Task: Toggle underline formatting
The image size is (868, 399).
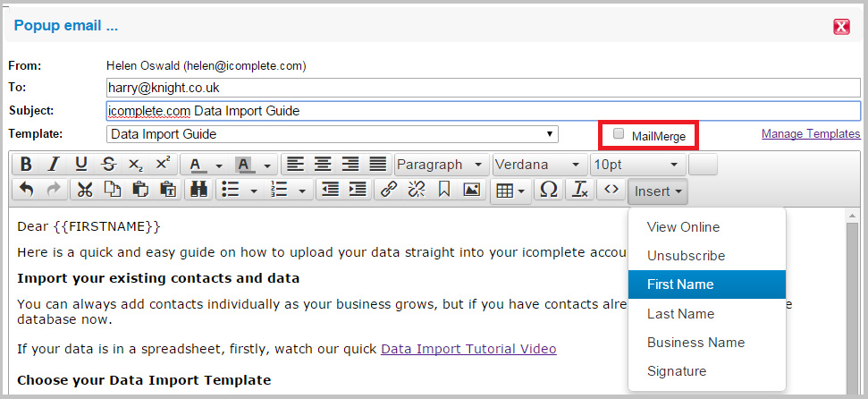Action: tap(81, 165)
